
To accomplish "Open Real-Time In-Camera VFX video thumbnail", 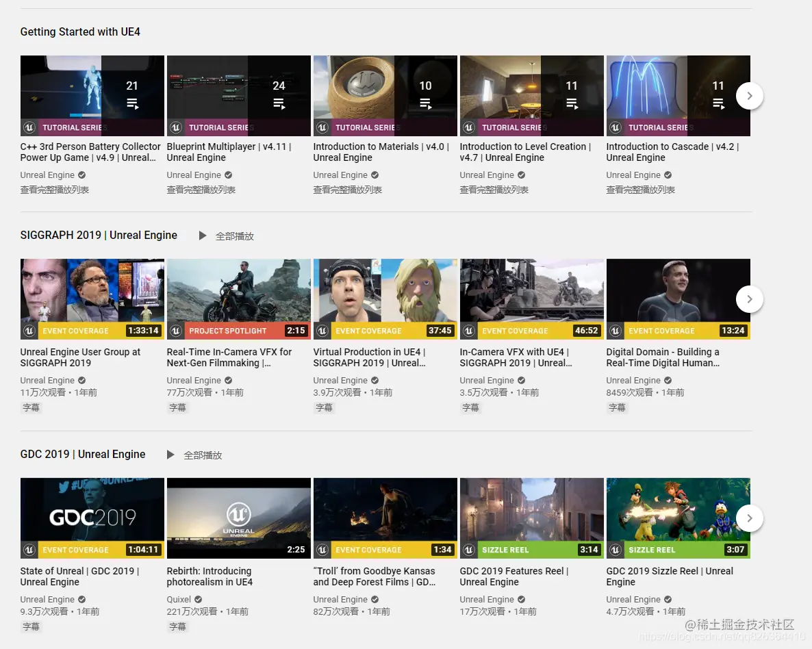I will coord(239,299).
